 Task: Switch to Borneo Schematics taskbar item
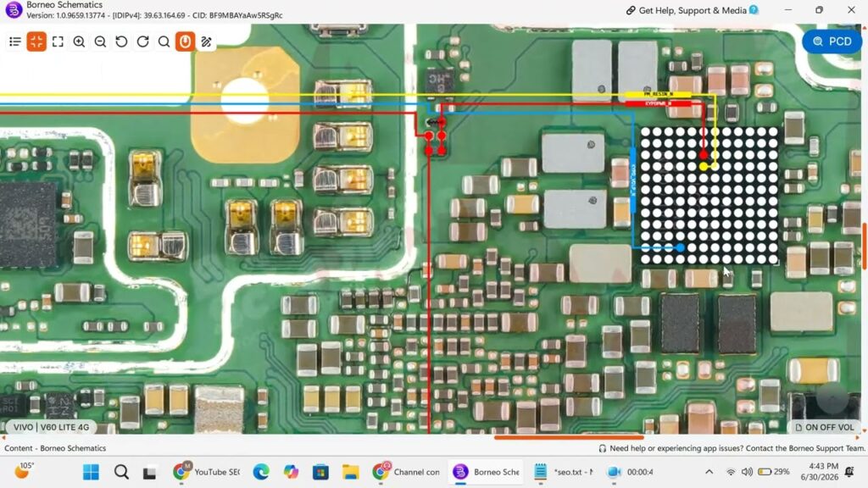[x=486, y=472]
